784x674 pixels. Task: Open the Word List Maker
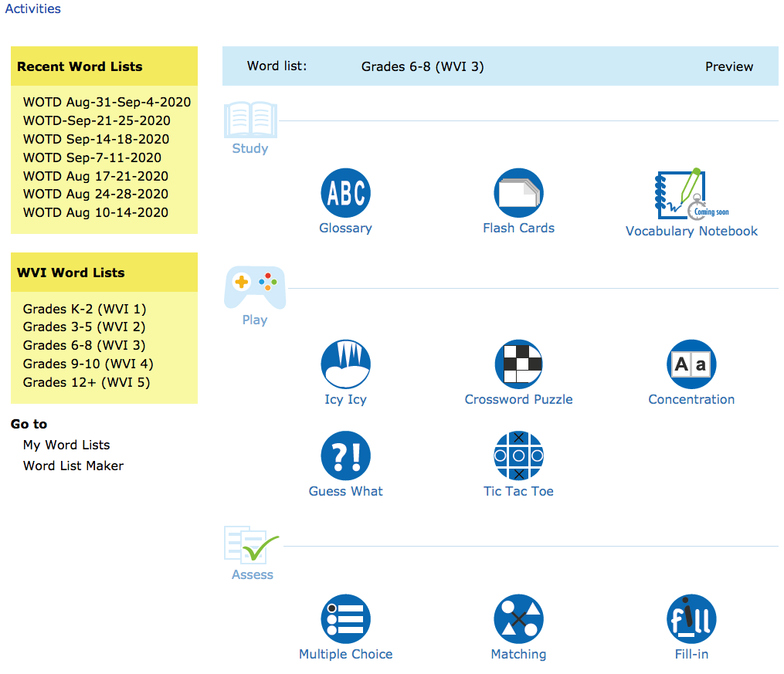point(73,466)
